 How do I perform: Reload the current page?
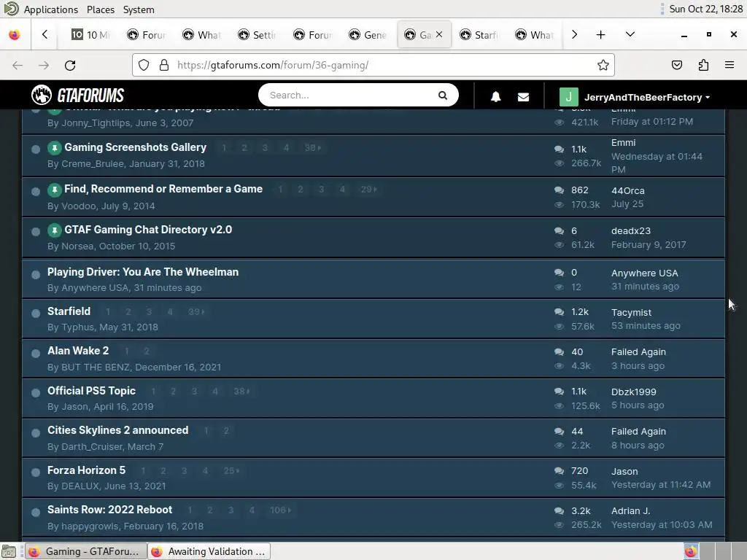point(70,65)
